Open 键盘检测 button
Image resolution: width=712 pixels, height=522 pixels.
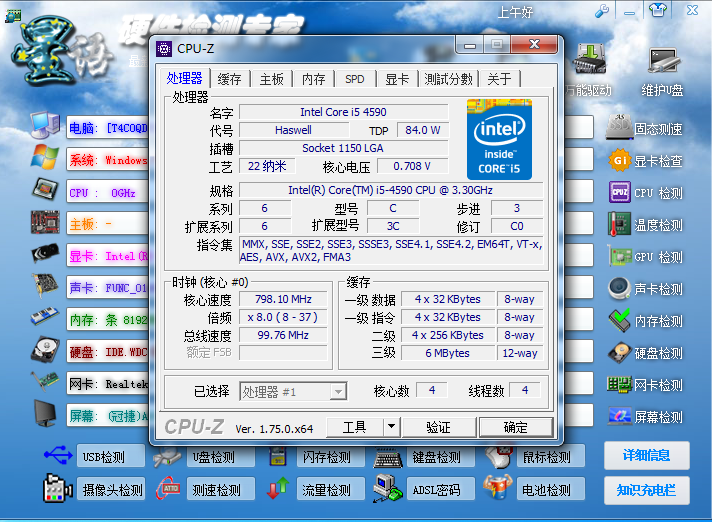pyautogui.click(x=441, y=456)
